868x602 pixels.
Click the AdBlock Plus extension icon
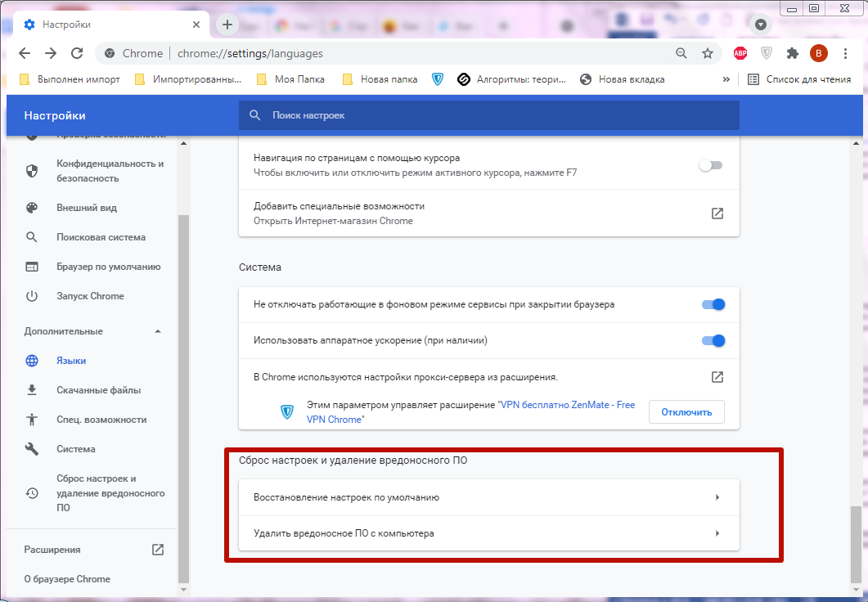tap(740, 53)
